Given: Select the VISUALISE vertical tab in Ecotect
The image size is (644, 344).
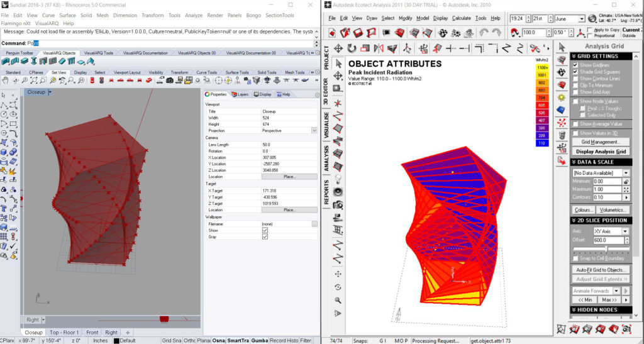Looking at the screenshot, I should [326, 125].
